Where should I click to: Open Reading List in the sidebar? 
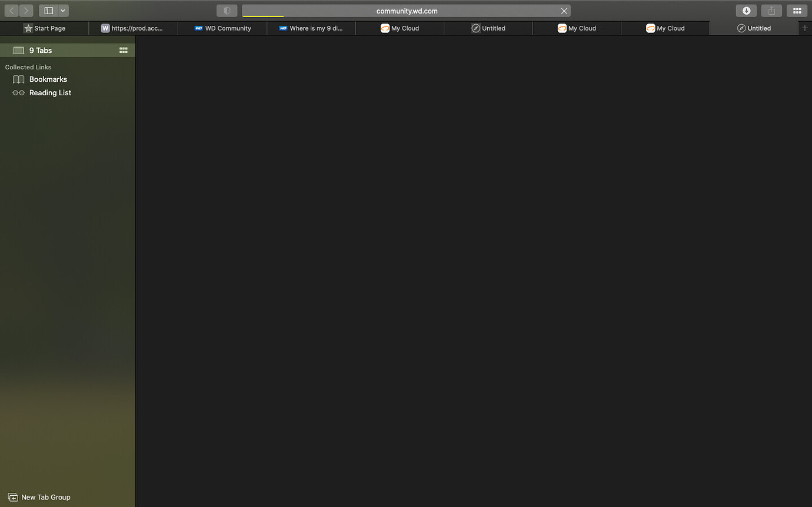point(50,92)
